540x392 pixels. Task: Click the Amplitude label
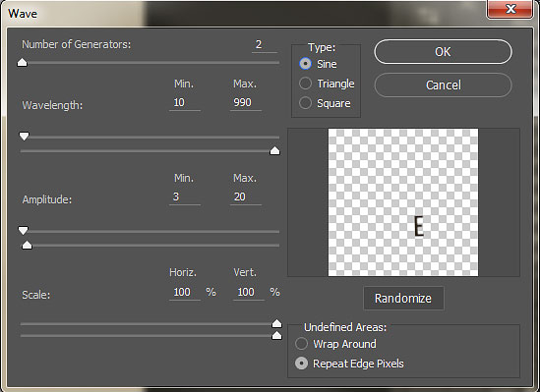tap(47, 199)
